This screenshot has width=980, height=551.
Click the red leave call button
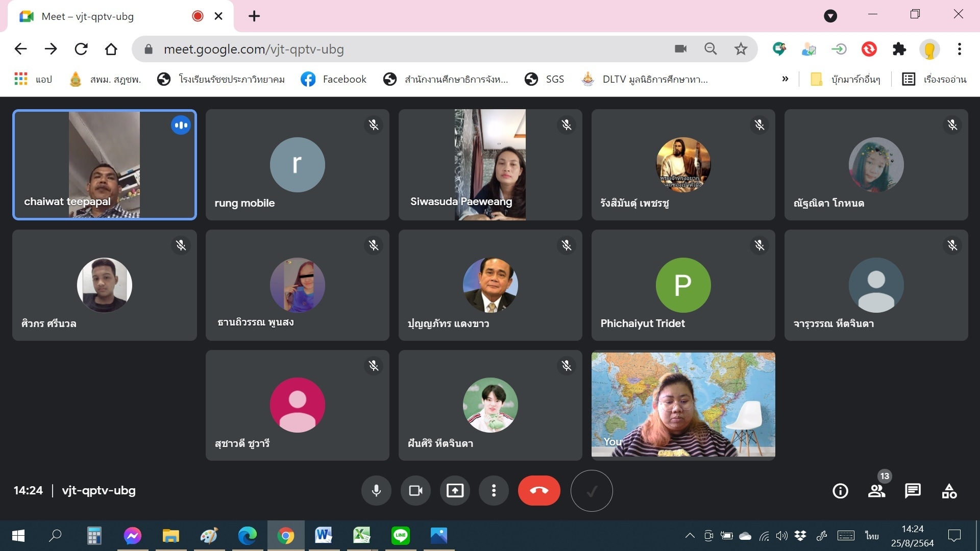pos(539,491)
